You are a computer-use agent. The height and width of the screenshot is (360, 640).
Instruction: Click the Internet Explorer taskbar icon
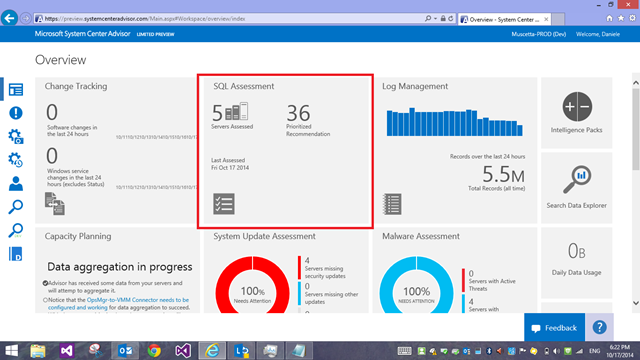coord(212,351)
